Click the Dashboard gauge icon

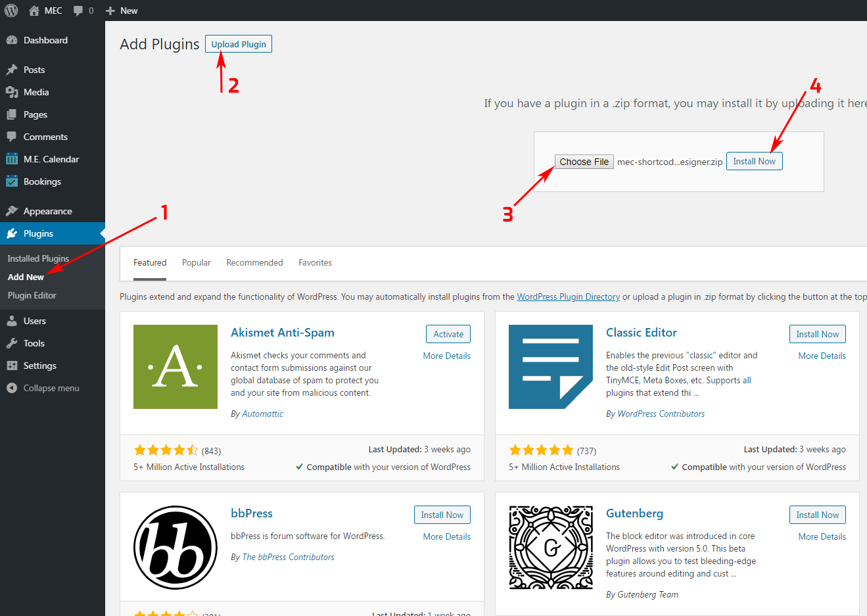coord(12,40)
